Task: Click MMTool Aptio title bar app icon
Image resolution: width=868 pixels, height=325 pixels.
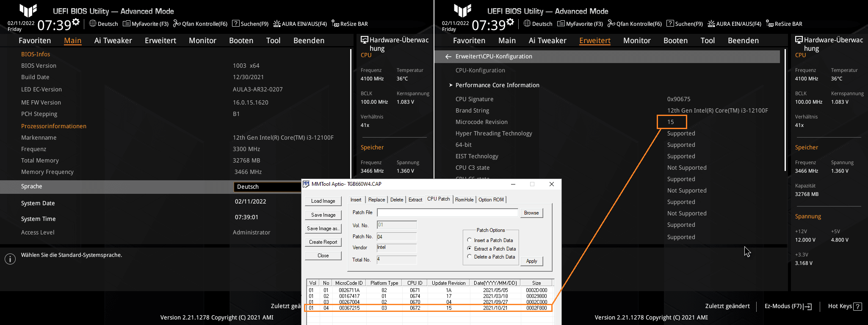Action: coord(306,184)
